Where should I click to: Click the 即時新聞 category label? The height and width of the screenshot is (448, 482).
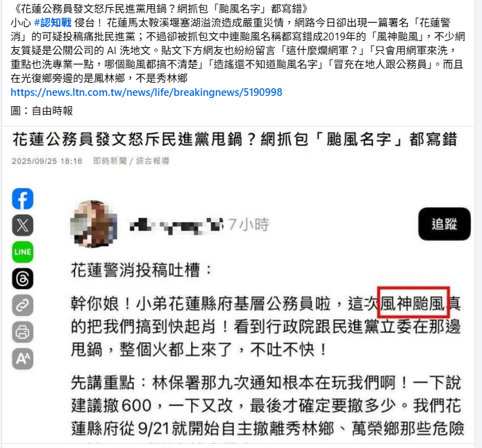[110, 161]
